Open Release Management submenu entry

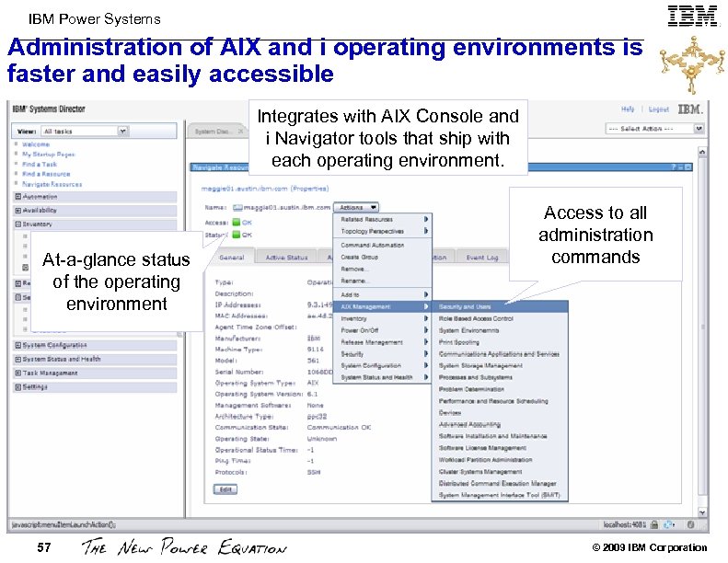point(383,342)
